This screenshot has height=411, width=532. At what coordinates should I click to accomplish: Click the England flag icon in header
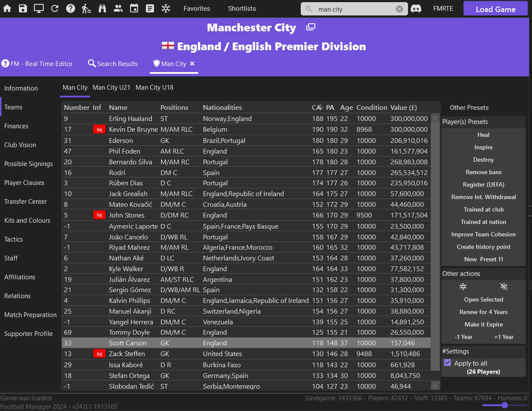click(x=168, y=45)
